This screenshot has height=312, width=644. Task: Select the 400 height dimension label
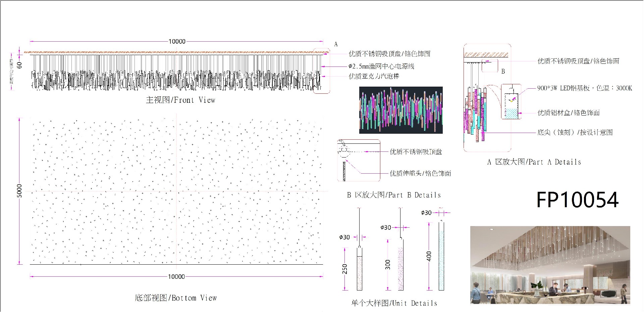click(x=429, y=256)
